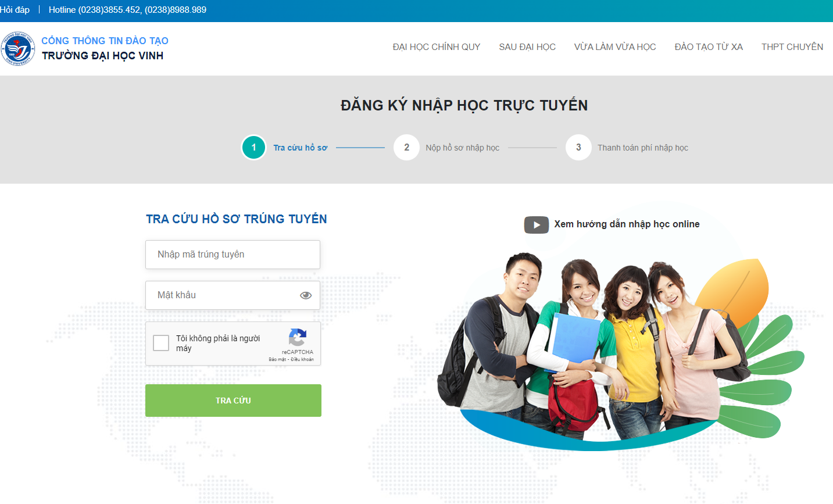833x504 pixels.
Task: Click 'Xem hướng dẫn nhập học online' link
Action: point(627,224)
